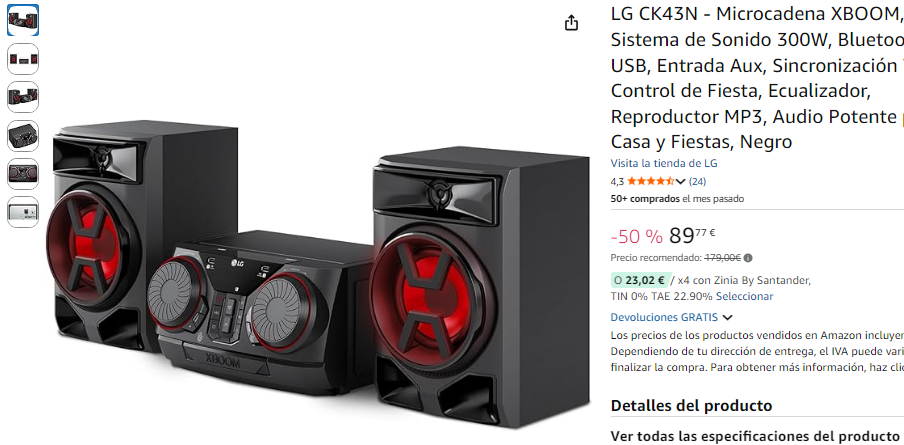Click the orange star rating icons
The height and width of the screenshot is (445, 904).
click(x=650, y=182)
